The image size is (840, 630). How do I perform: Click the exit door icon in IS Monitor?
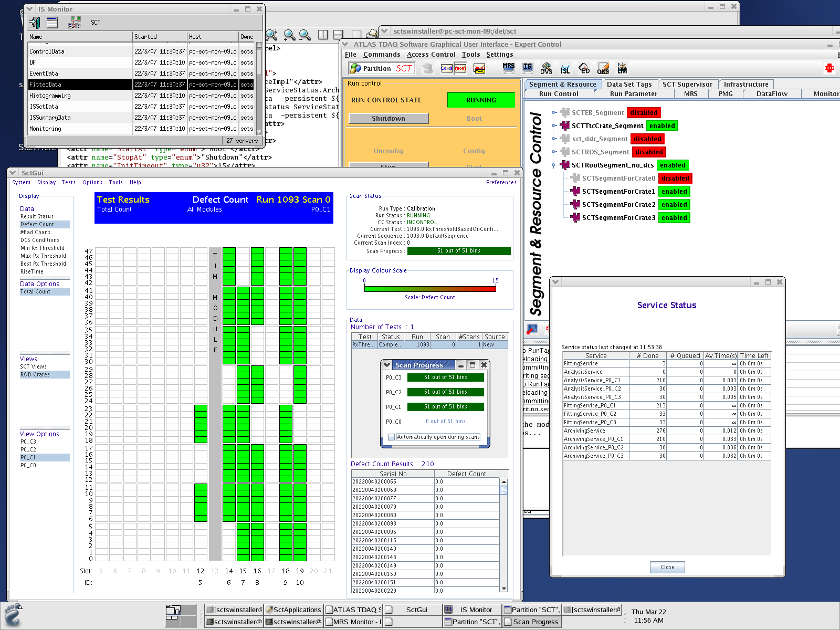[35, 22]
